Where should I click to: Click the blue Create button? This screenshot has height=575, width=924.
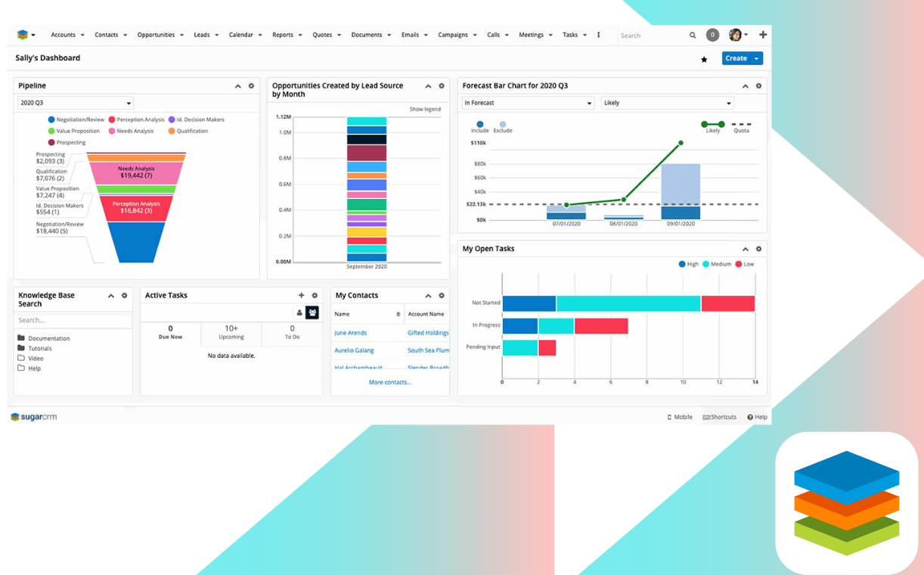[x=736, y=58]
